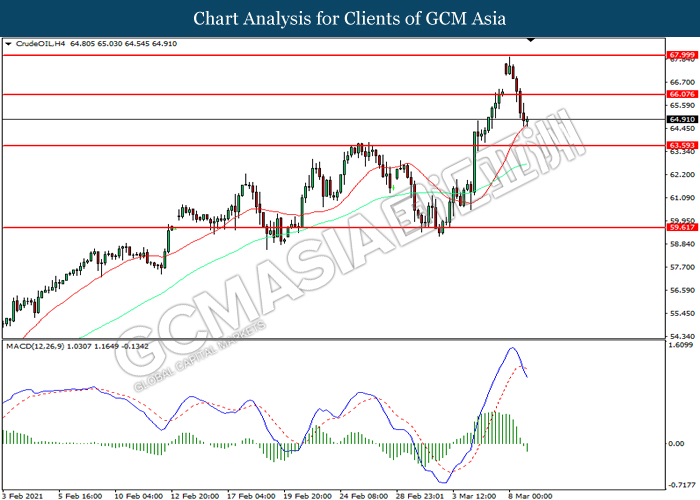Click the 62.200 price axis value
Screen dimensions: 700x500
click(682, 175)
